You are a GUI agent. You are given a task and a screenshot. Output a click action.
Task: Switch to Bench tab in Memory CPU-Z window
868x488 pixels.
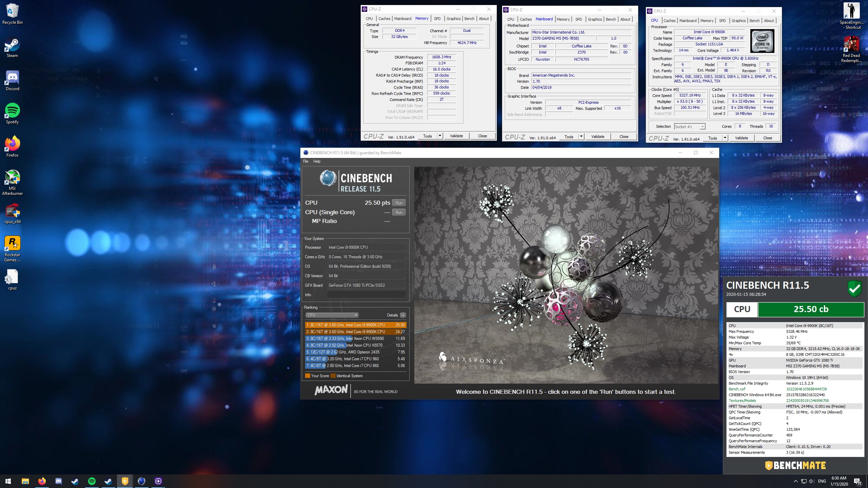point(469,19)
